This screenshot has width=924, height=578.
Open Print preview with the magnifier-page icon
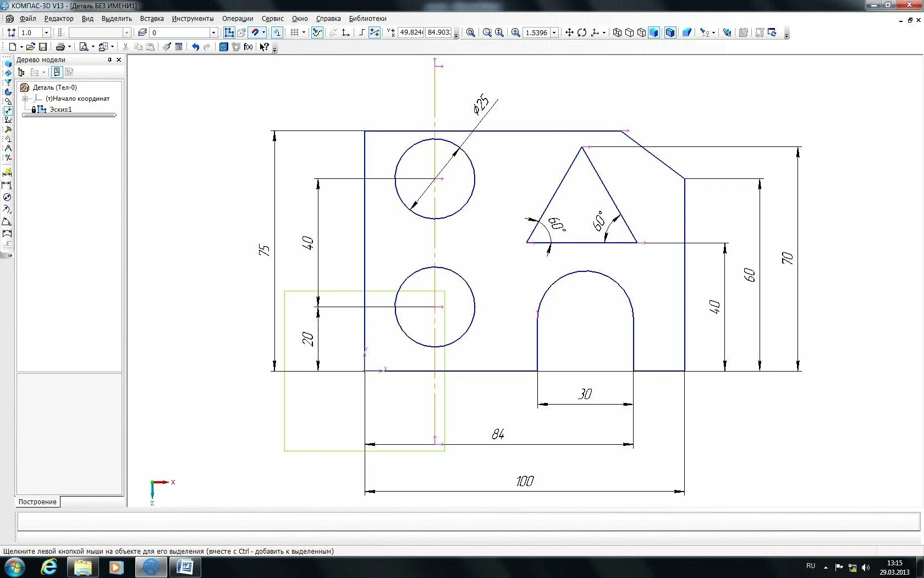tap(84, 47)
